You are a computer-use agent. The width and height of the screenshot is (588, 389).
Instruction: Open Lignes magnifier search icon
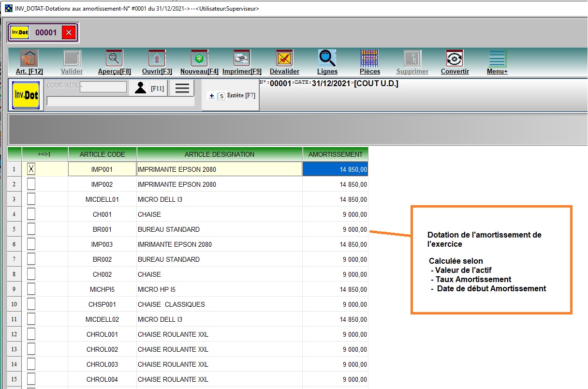327,59
